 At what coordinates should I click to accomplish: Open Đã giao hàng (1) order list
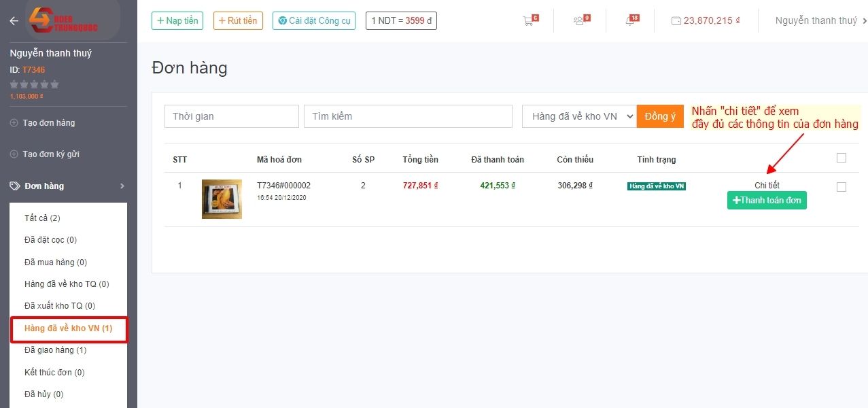pyautogui.click(x=55, y=350)
